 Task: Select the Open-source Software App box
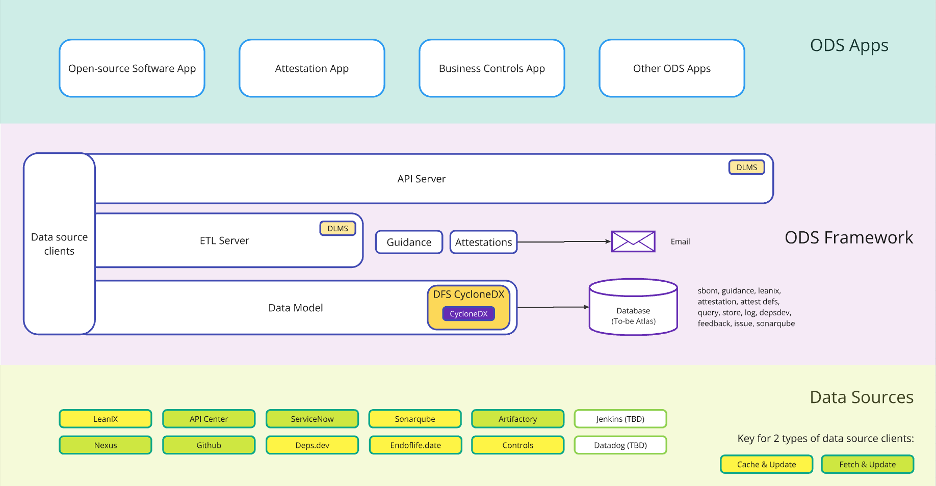[132, 68]
